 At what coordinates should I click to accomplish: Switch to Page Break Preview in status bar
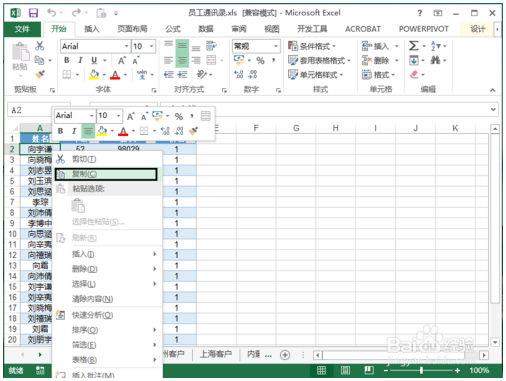(x=369, y=370)
